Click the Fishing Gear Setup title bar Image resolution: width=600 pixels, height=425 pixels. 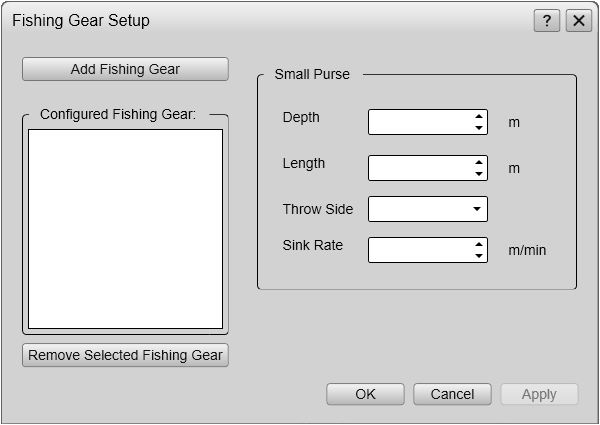268,21
